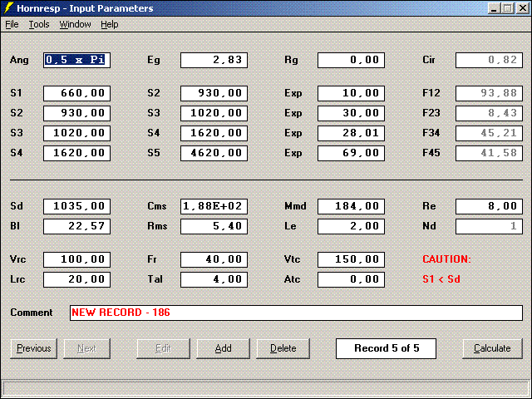This screenshot has height=399, width=532.
Task: Maximize the Hornresp window
Action: pos(507,8)
